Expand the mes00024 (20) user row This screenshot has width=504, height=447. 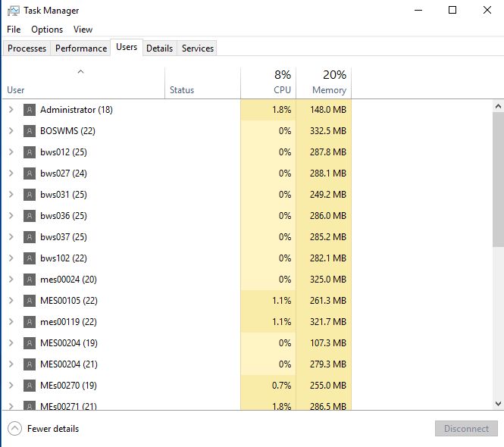[11, 280]
